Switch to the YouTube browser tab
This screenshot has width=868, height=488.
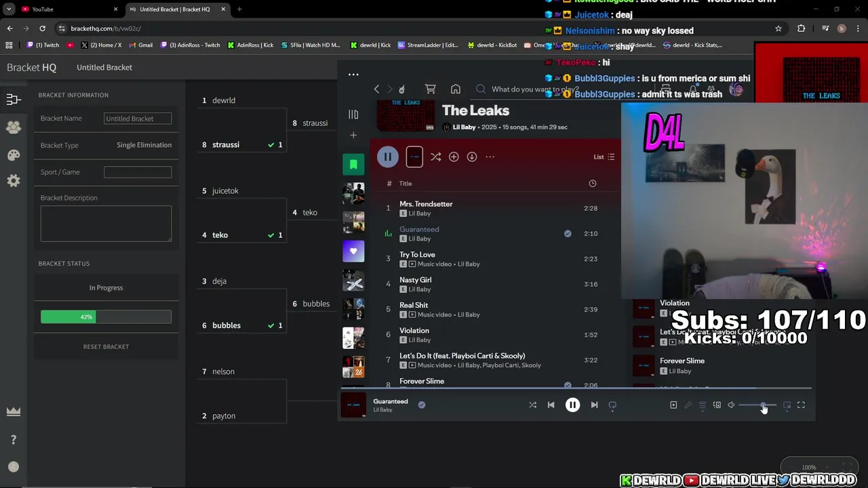click(71, 9)
